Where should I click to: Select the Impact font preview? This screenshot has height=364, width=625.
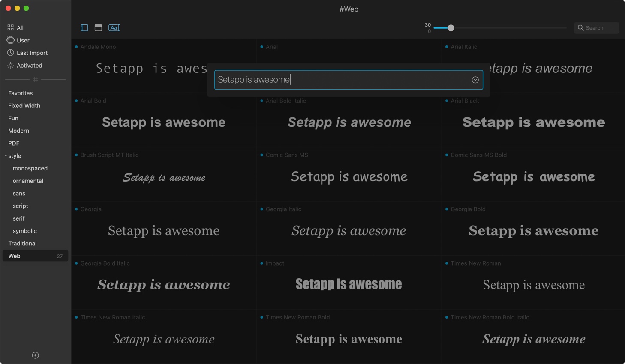[349, 284]
